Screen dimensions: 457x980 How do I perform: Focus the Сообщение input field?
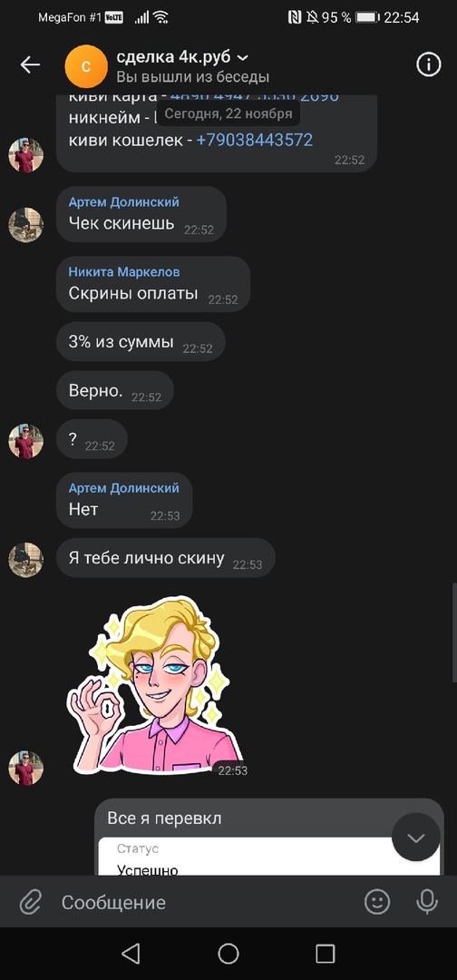pyautogui.click(x=206, y=902)
